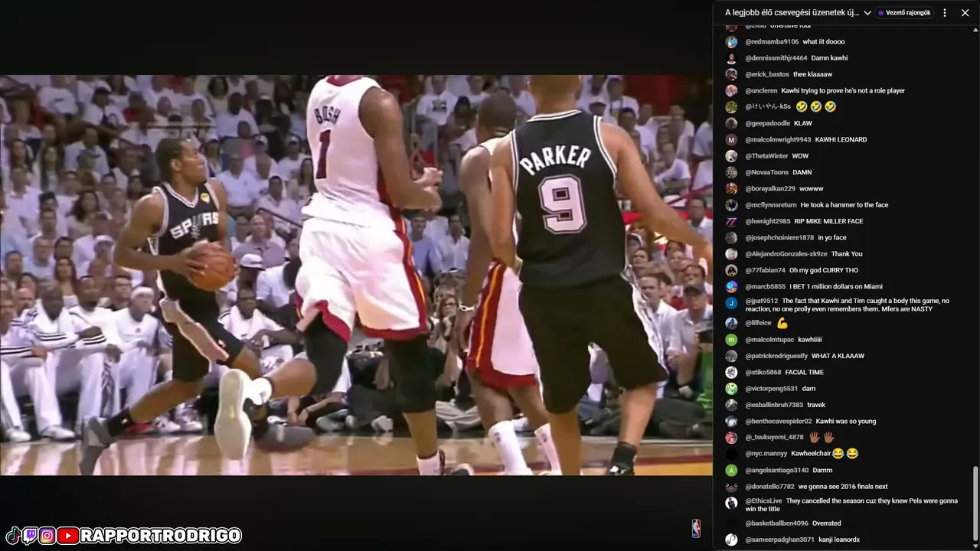Select the username @basketballben4096
The height and width of the screenshot is (551, 980).
pyautogui.click(x=777, y=523)
